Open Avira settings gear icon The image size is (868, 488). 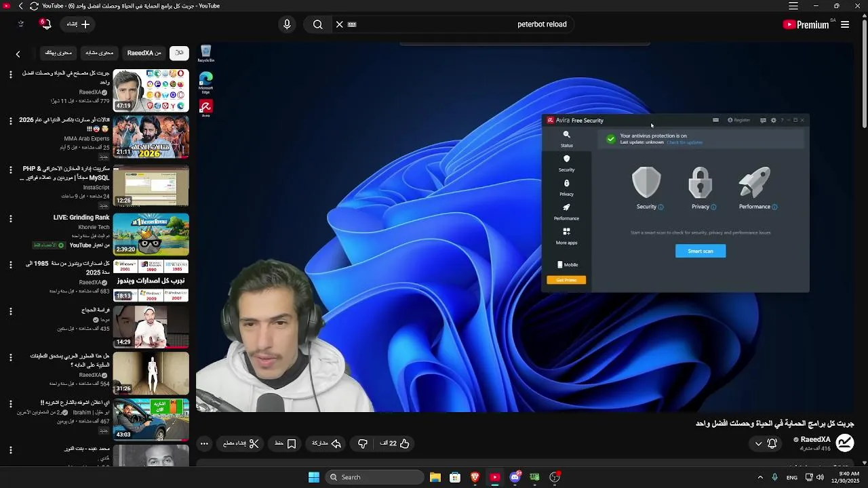774,121
